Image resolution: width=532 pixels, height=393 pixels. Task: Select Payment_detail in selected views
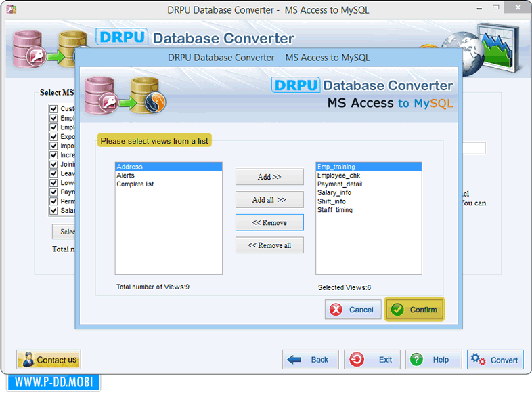368,184
